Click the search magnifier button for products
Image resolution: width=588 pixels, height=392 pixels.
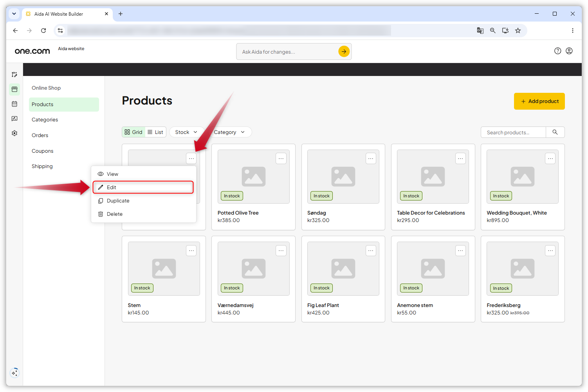(555, 132)
